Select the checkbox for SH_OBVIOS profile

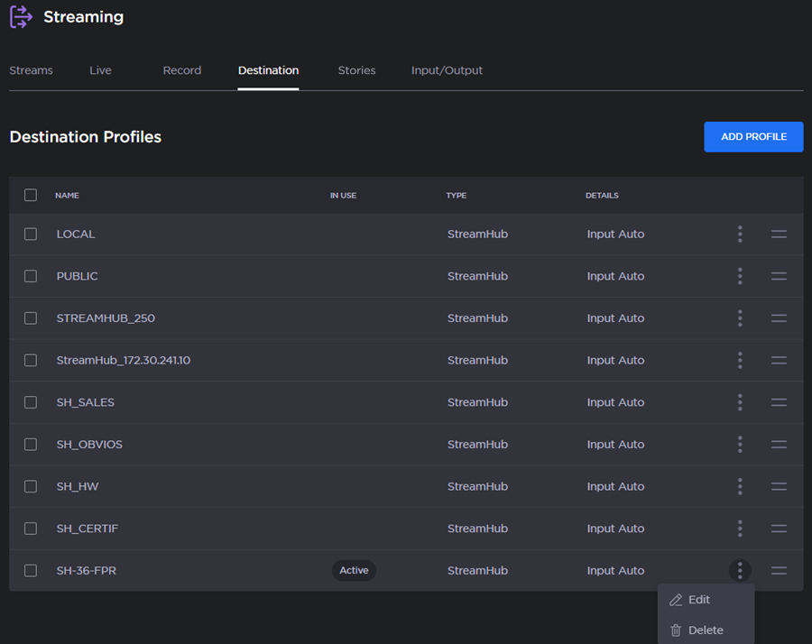tap(30, 444)
